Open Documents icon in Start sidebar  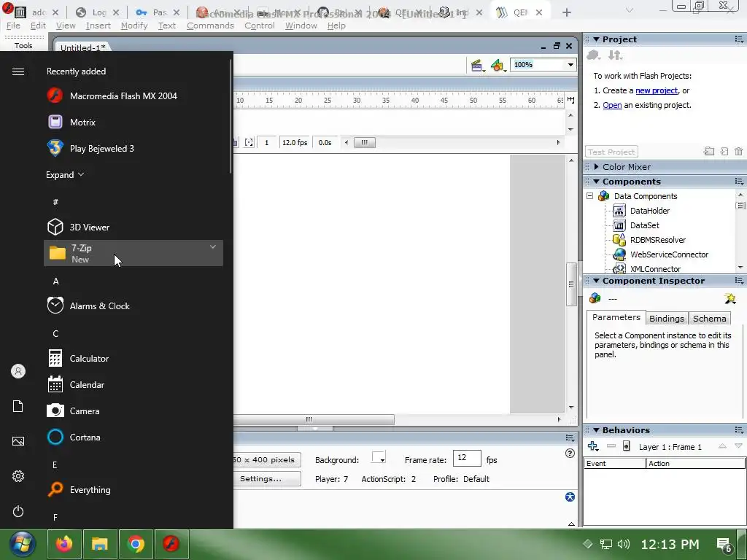[x=18, y=406]
